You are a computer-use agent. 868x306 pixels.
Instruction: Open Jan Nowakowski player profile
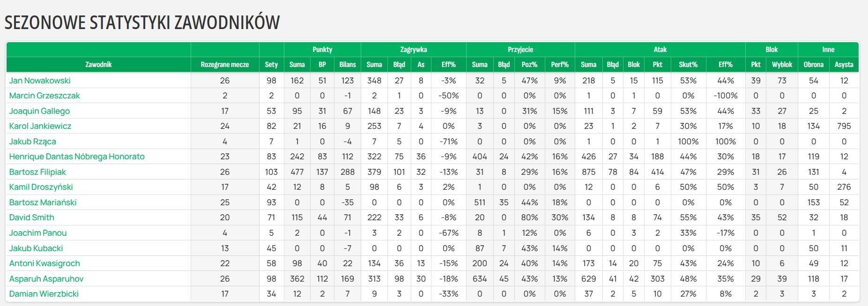point(40,81)
